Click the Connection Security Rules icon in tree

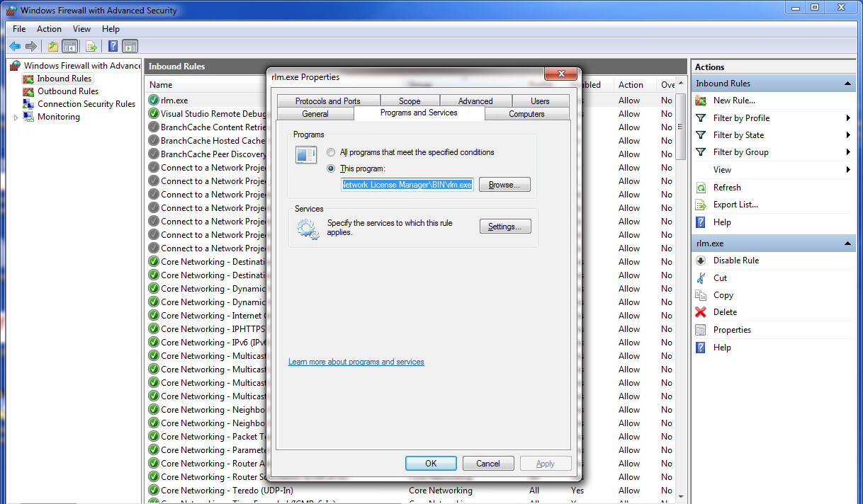(28, 104)
